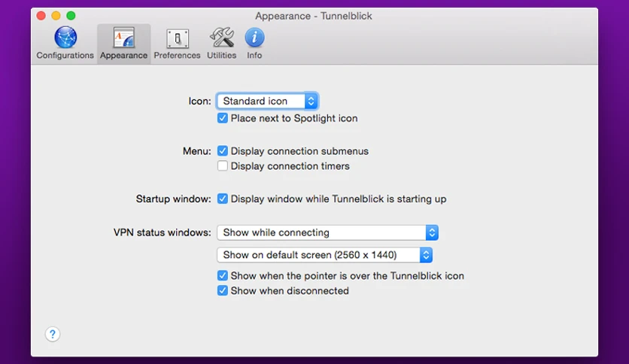629x364 pixels.
Task: Click the help question mark button
Action: [x=53, y=334]
